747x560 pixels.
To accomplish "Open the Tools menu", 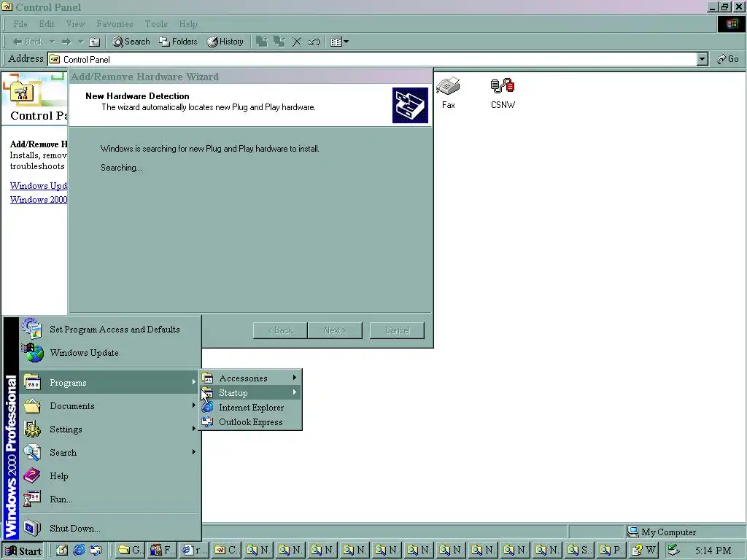I will coord(156,24).
